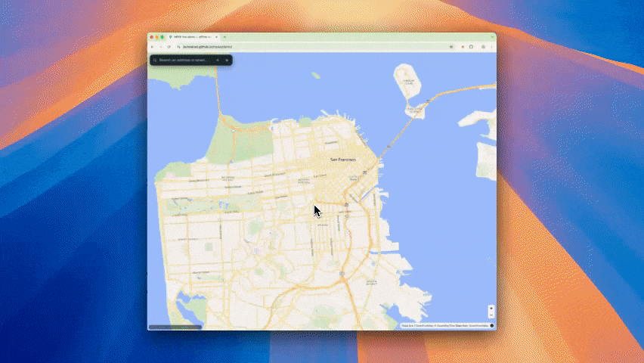
Task: Reload the page with the refresh icon
Action: coord(169,47)
